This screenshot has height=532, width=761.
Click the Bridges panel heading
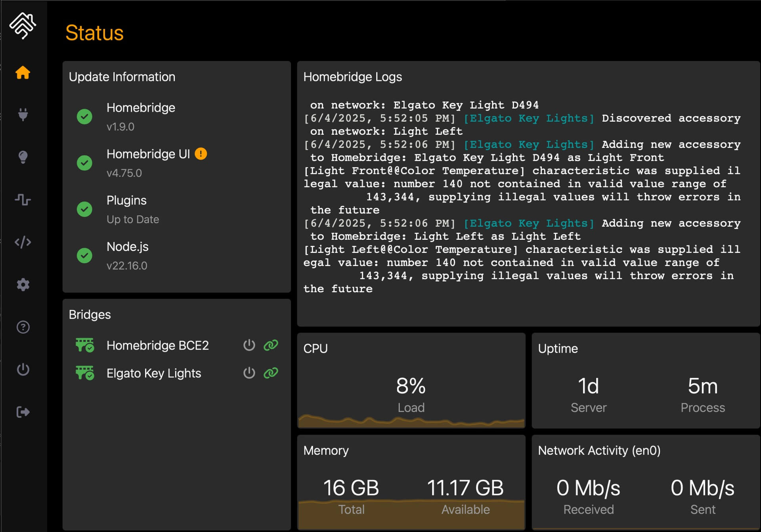(90, 315)
